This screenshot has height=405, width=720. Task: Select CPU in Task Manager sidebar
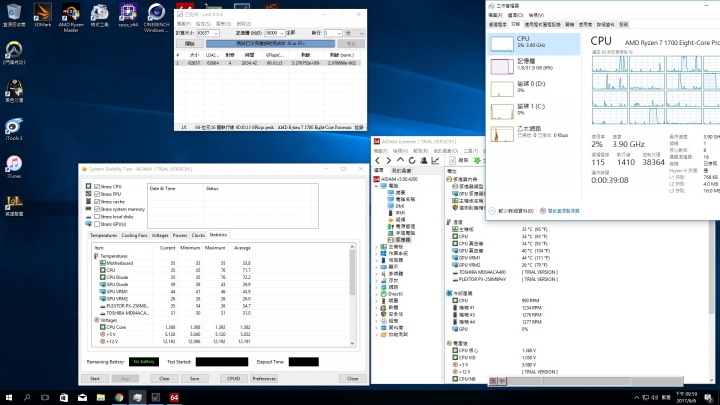[x=534, y=44]
